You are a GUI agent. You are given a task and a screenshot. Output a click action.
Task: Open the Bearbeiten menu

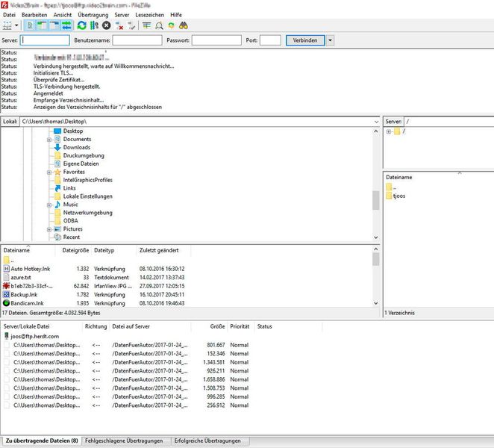tap(34, 15)
